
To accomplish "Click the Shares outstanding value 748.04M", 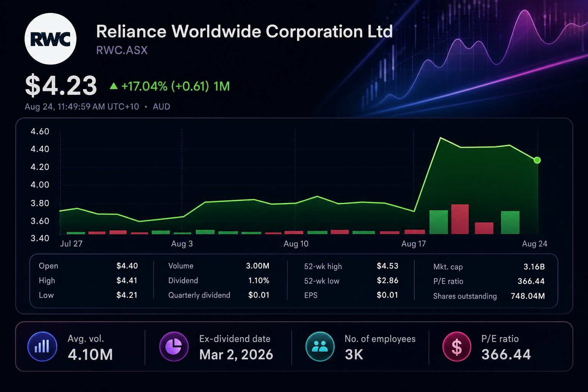I will point(528,296).
